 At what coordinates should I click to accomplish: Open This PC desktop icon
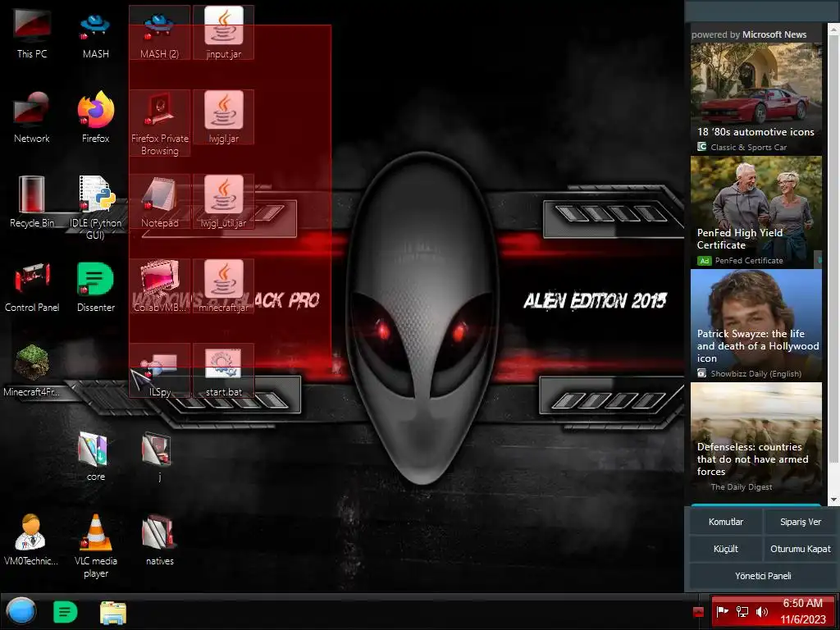[x=32, y=33]
